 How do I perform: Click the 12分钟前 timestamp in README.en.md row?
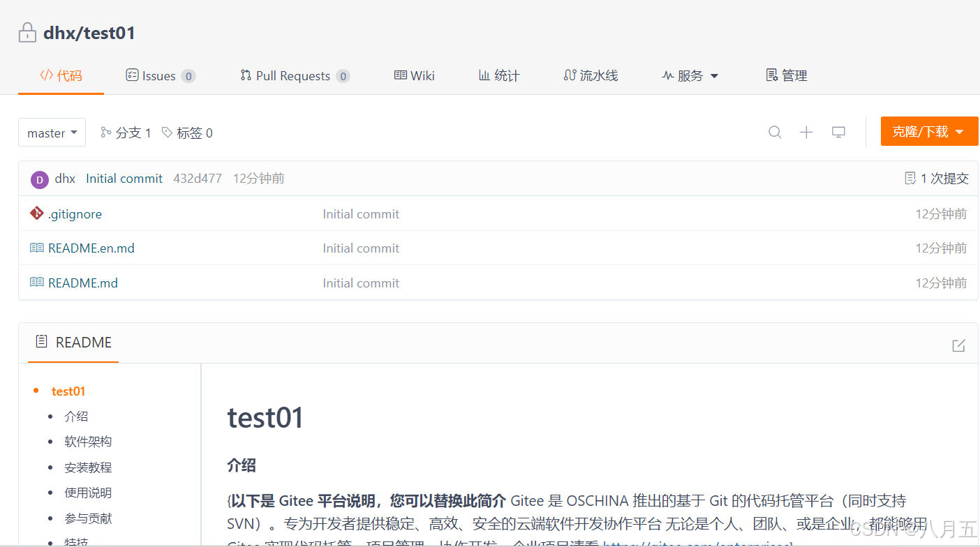tap(941, 248)
